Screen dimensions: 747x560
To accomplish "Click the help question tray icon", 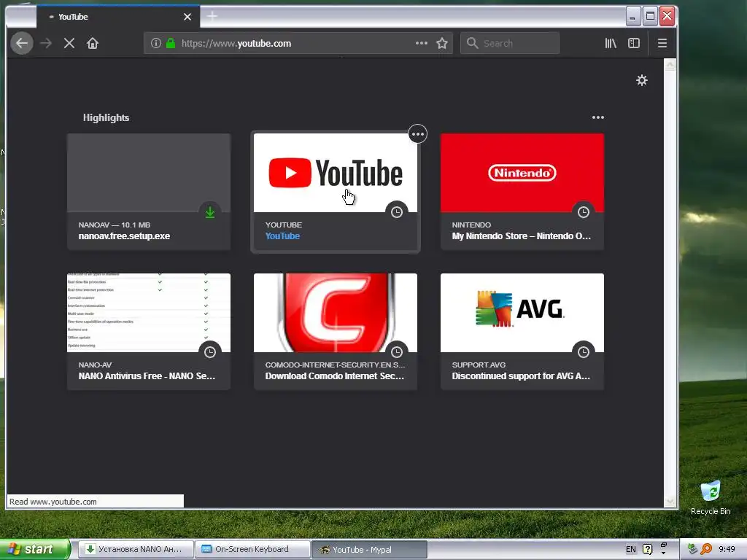I will click(648, 549).
